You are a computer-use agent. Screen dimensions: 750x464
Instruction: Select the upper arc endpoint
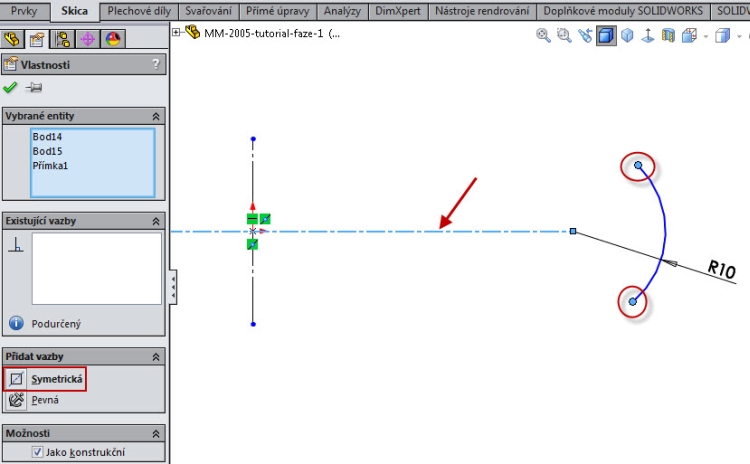tap(638, 165)
